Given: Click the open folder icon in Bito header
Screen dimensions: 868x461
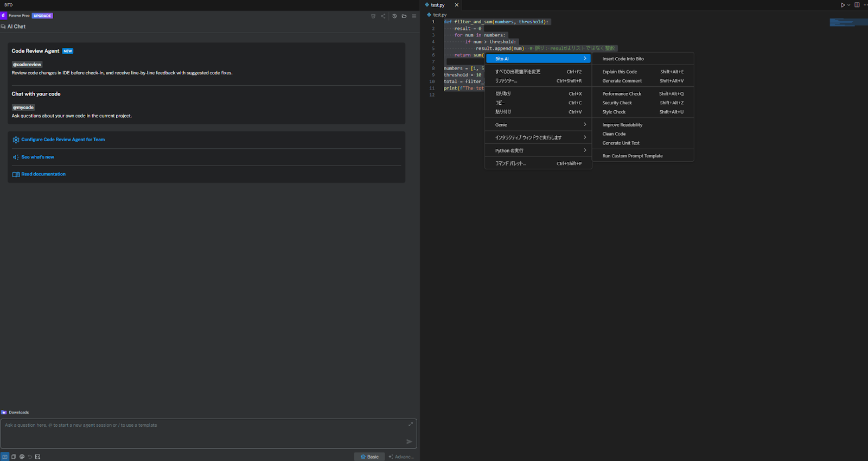Looking at the screenshot, I should pyautogui.click(x=404, y=16).
